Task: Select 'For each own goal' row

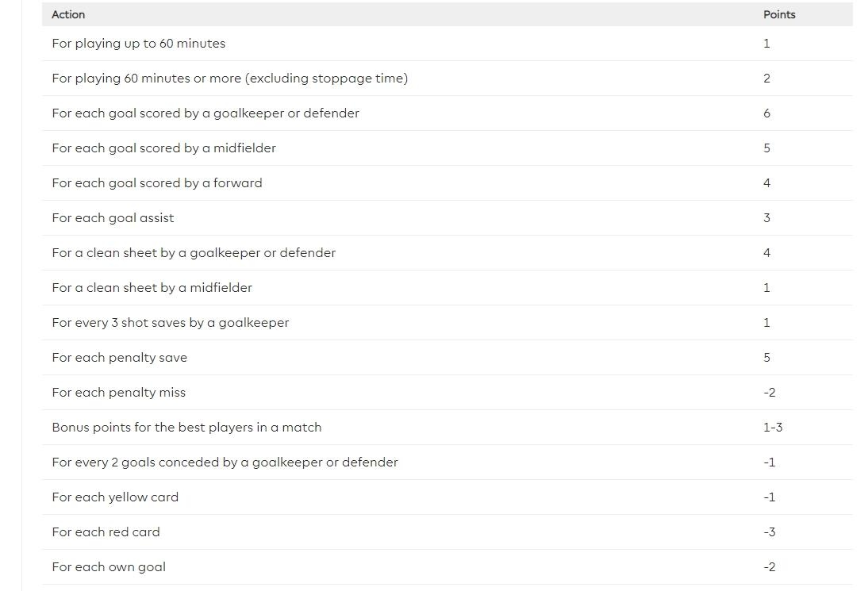Action: click(x=109, y=567)
